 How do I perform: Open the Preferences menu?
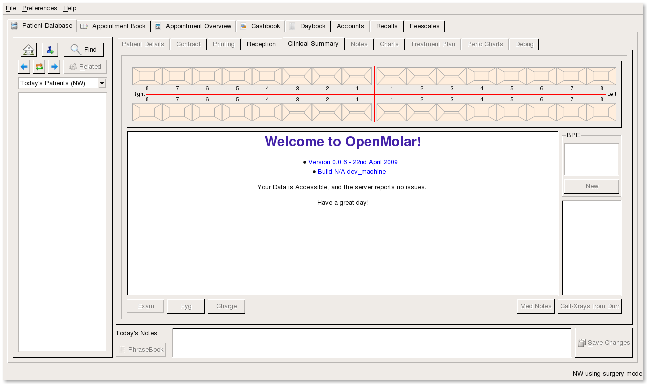tap(40, 8)
